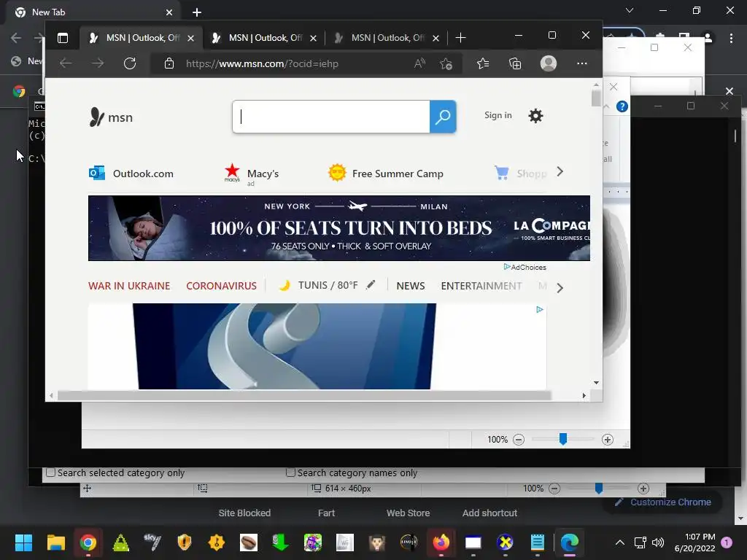Click blue help question mark icon
Screen dimensions: 747x560
click(x=622, y=106)
